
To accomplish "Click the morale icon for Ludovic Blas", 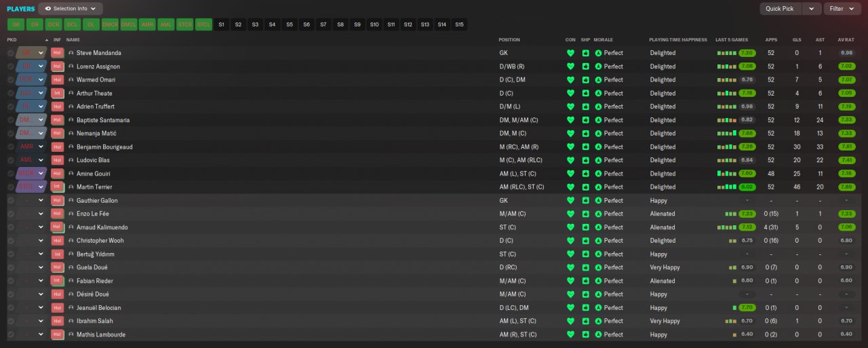I will tap(598, 160).
